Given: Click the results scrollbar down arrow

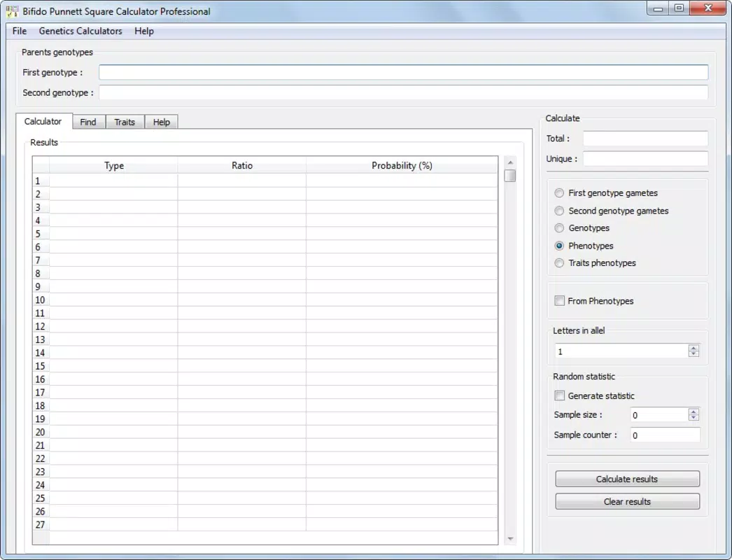Looking at the screenshot, I should (x=510, y=538).
